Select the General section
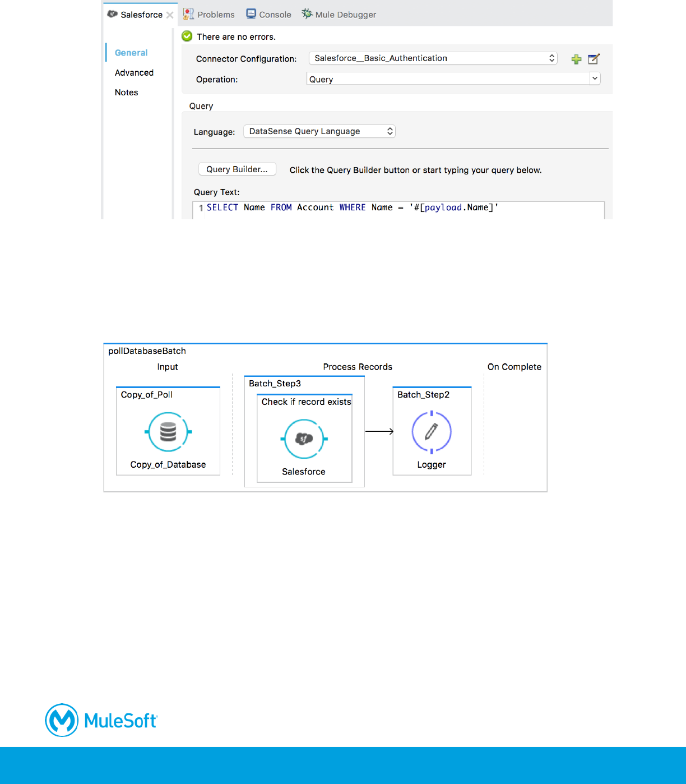Screen dimensions: 686x784 [131, 53]
